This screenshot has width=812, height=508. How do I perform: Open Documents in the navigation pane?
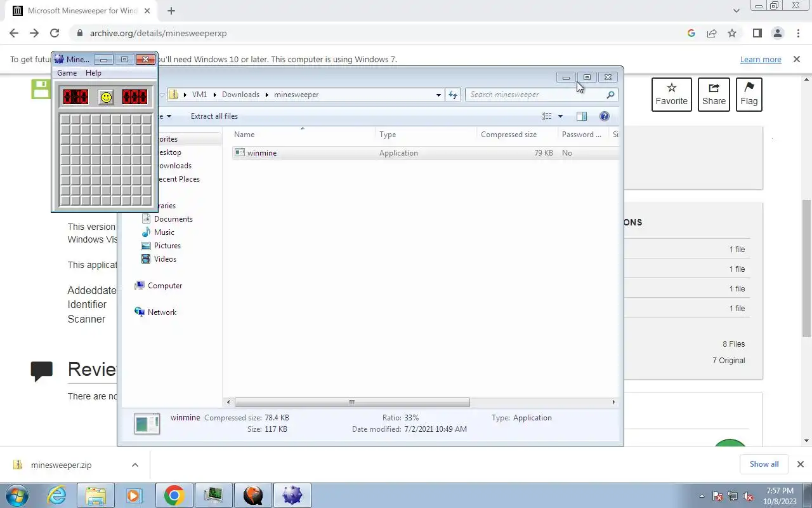pyautogui.click(x=173, y=219)
